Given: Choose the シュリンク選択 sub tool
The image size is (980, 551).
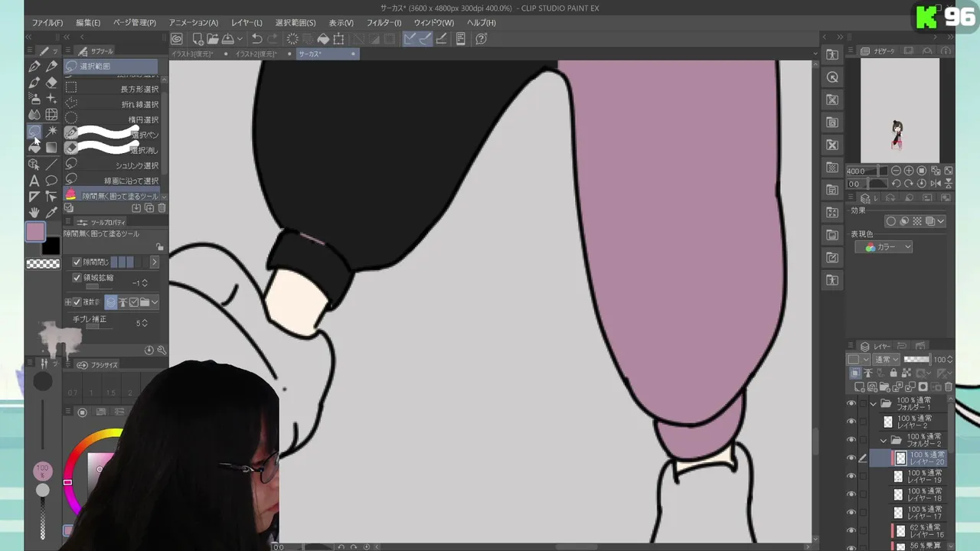Looking at the screenshot, I should pos(112,165).
